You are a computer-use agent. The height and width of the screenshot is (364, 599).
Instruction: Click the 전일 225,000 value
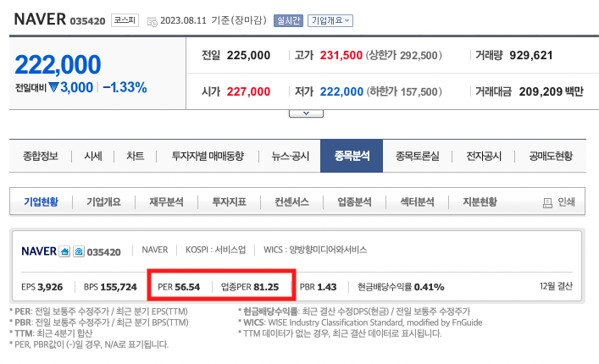coord(248,55)
